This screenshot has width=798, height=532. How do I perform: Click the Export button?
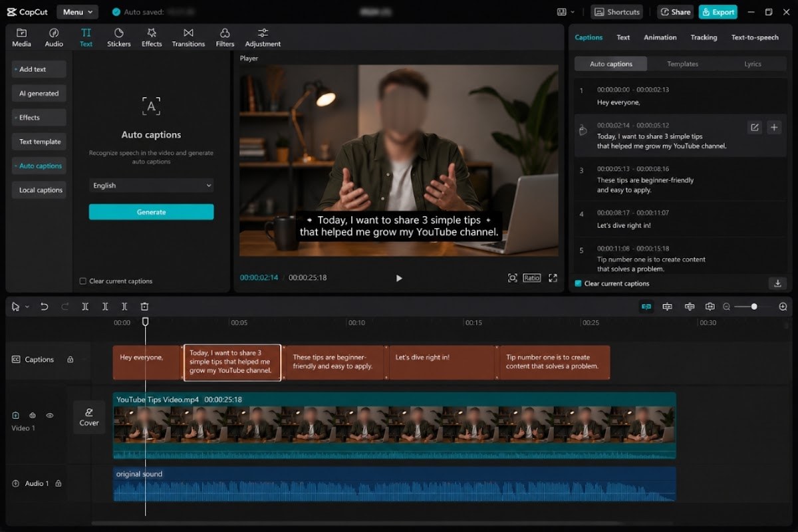pyautogui.click(x=718, y=12)
